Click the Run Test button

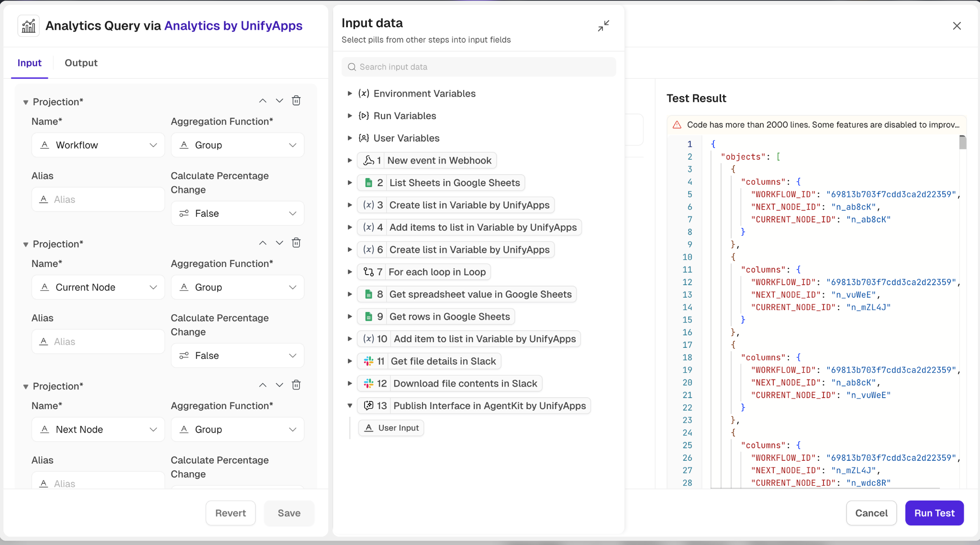(x=934, y=513)
